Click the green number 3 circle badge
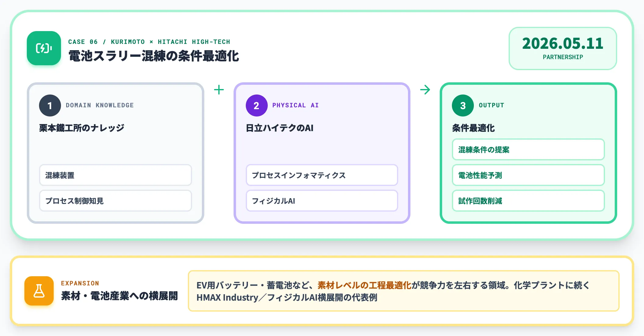 point(463,105)
